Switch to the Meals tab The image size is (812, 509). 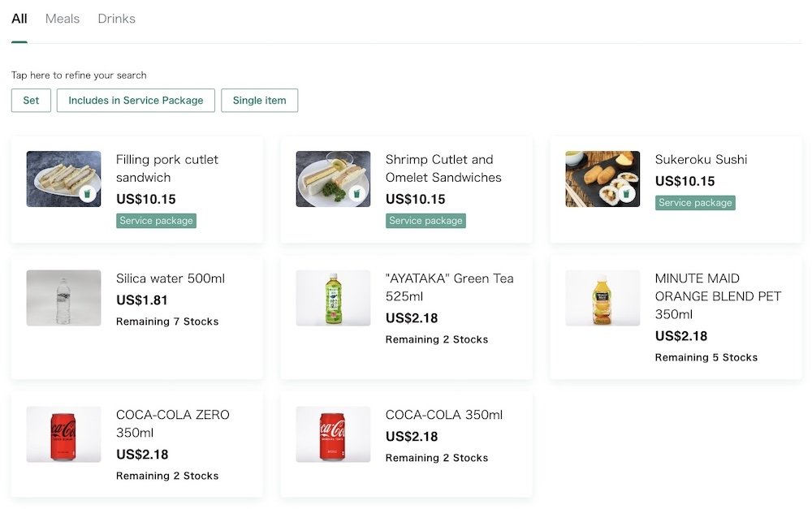[63, 19]
